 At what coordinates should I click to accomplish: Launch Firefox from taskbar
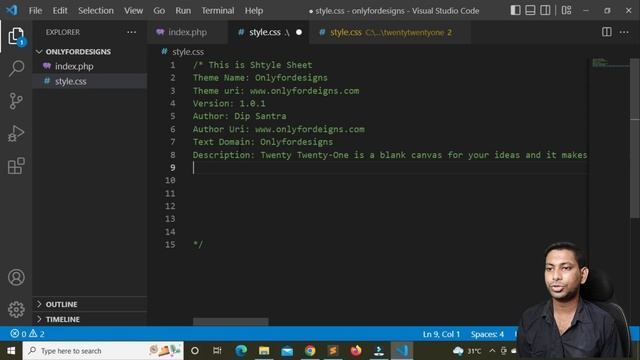click(x=356, y=351)
